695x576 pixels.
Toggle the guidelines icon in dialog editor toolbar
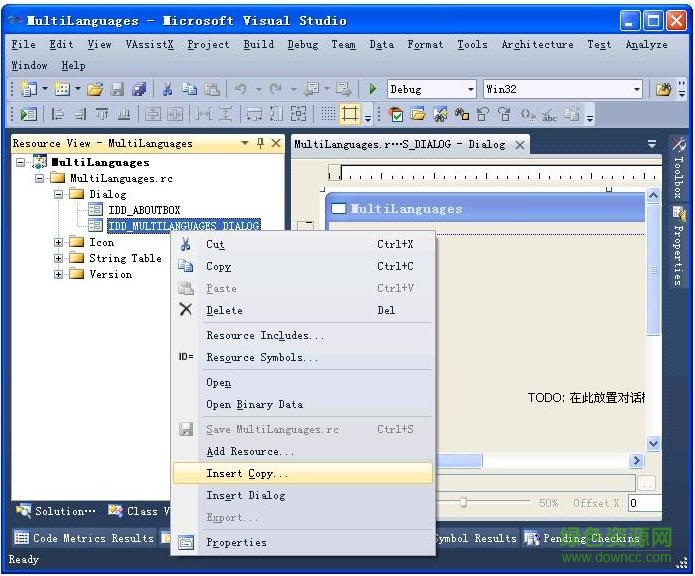(x=349, y=114)
